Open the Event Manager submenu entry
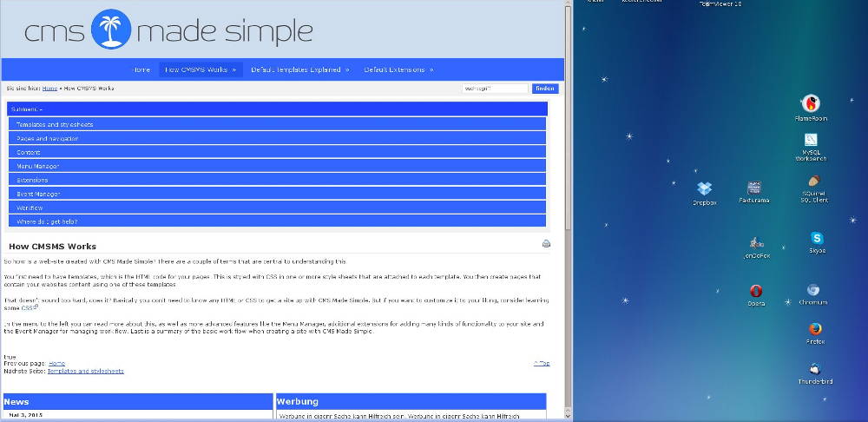Image resolution: width=868 pixels, height=422 pixels. click(x=278, y=194)
